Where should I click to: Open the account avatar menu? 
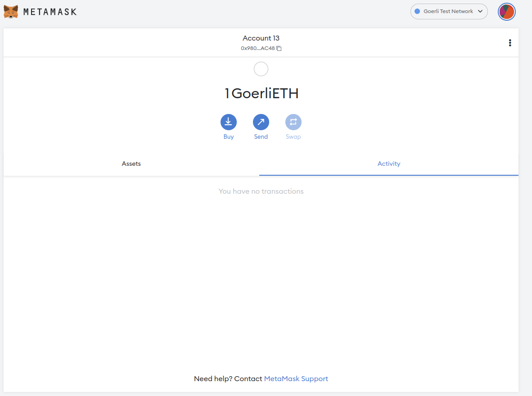click(x=506, y=12)
